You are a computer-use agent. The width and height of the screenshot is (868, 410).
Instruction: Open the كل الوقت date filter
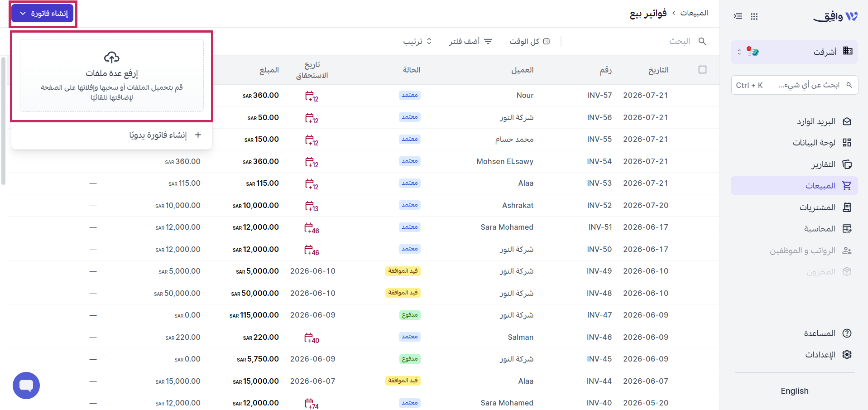point(529,41)
